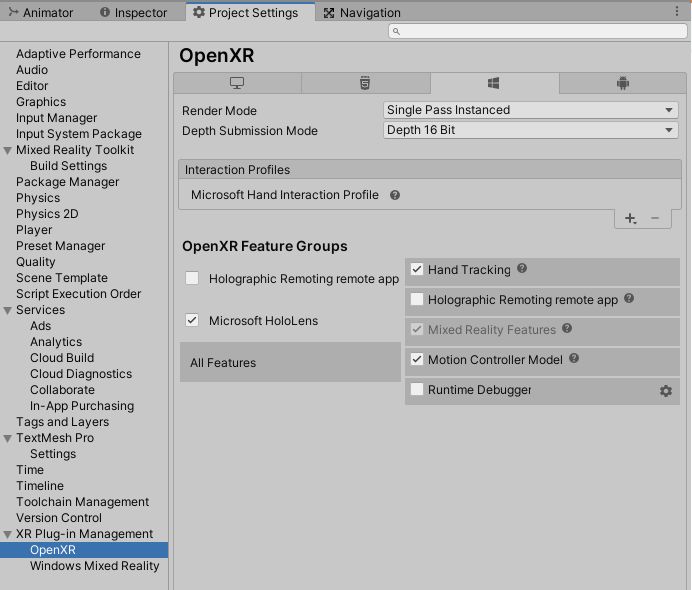Add an interaction profile with plus button
The height and width of the screenshot is (590, 692).
click(x=630, y=218)
